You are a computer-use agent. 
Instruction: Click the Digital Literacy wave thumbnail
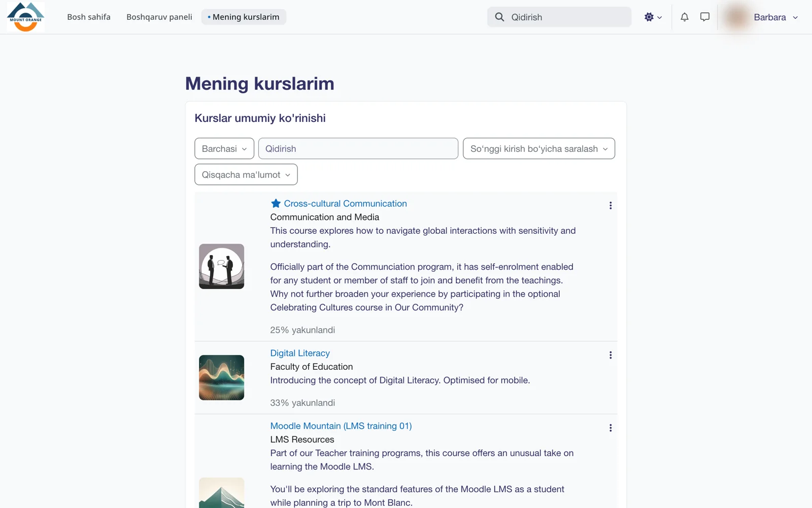point(221,377)
